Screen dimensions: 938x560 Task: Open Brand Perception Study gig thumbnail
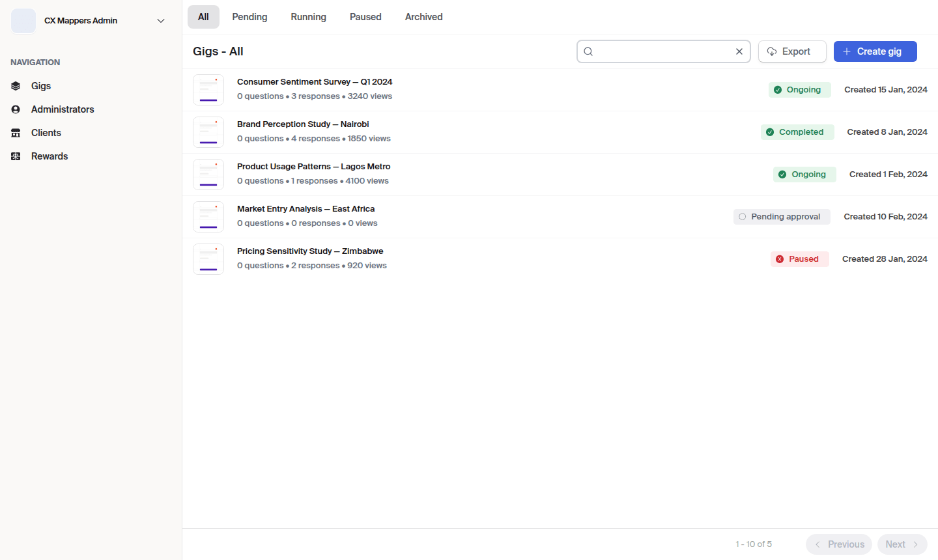coord(208,132)
